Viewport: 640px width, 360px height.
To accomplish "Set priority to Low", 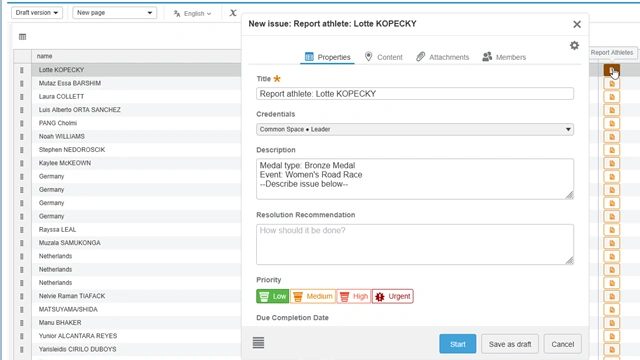I will tap(273, 296).
